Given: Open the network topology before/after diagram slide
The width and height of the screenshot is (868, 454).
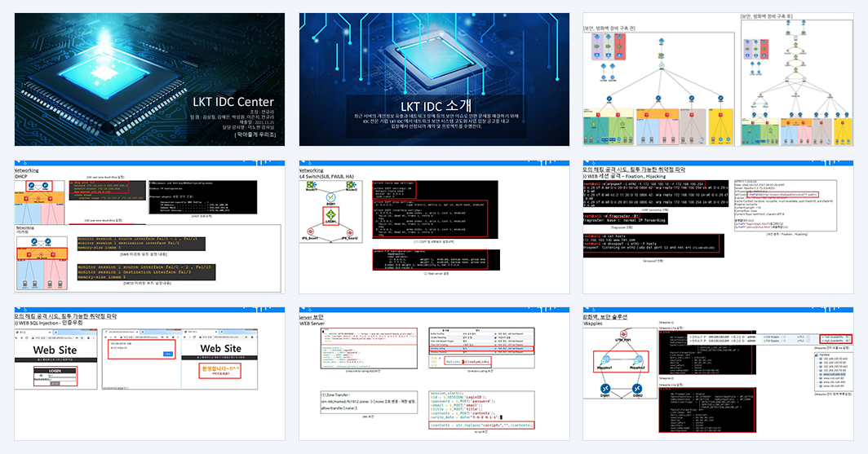Looking at the screenshot, I should click(x=718, y=80).
